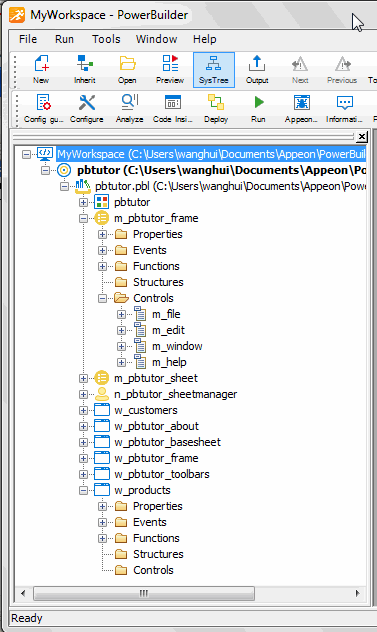
Task: Collapse the pbtutor target node
Action: click(x=45, y=170)
